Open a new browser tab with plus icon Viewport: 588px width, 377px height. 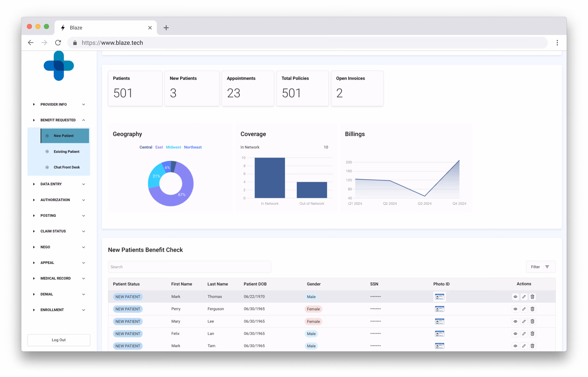tap(166, 28)
